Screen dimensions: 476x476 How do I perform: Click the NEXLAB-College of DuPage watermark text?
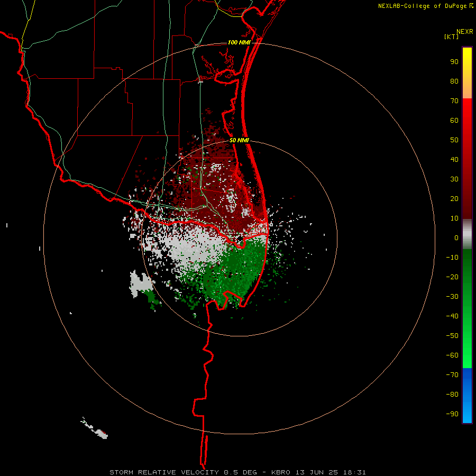coord(422,6)
